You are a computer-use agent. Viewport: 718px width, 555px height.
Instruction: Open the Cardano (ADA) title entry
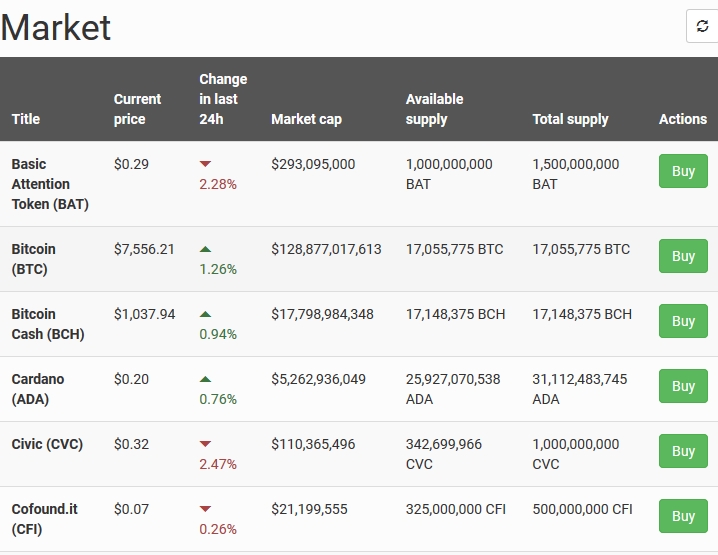click(x=38, y=389)
